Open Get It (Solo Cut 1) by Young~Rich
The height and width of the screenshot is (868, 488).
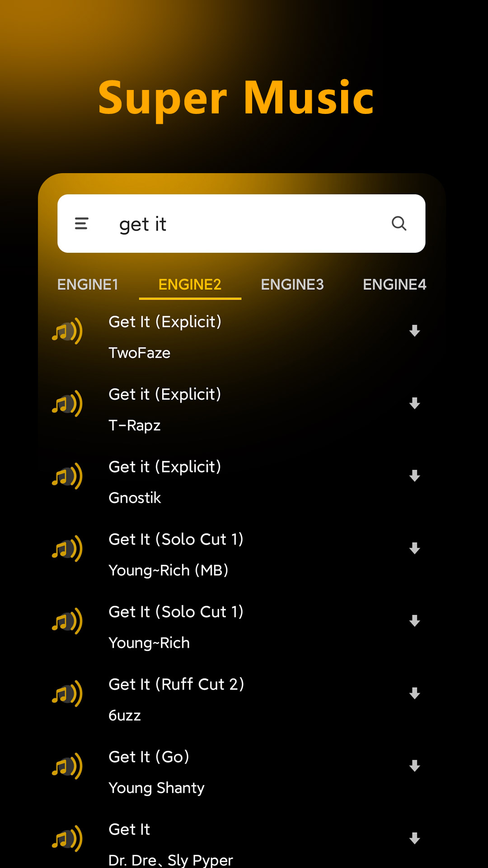[x=176, y=626]
